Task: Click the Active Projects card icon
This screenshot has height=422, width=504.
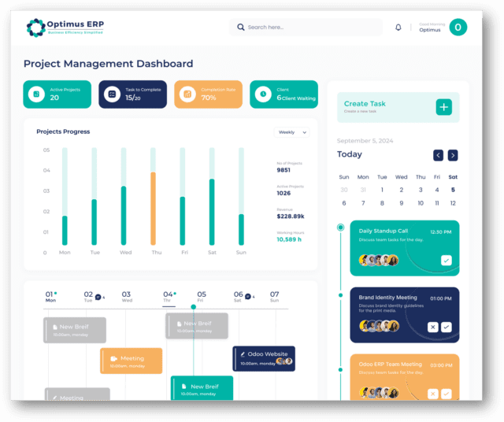Action: pyautogui.click(x=35, y=94)
